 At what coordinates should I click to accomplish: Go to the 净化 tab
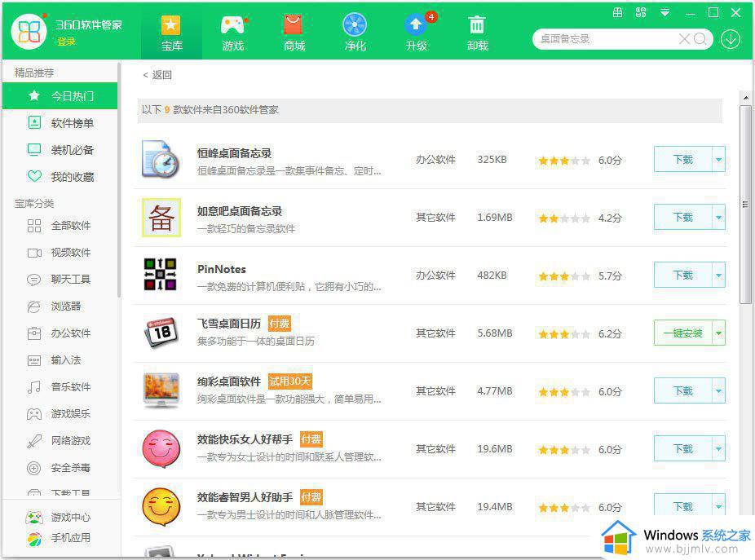point(355,33)
